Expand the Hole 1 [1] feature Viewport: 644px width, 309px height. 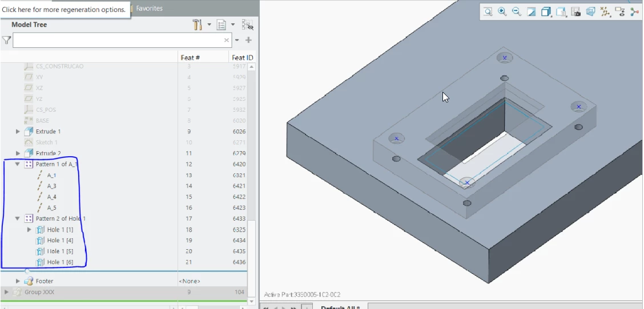coord(29,229)
